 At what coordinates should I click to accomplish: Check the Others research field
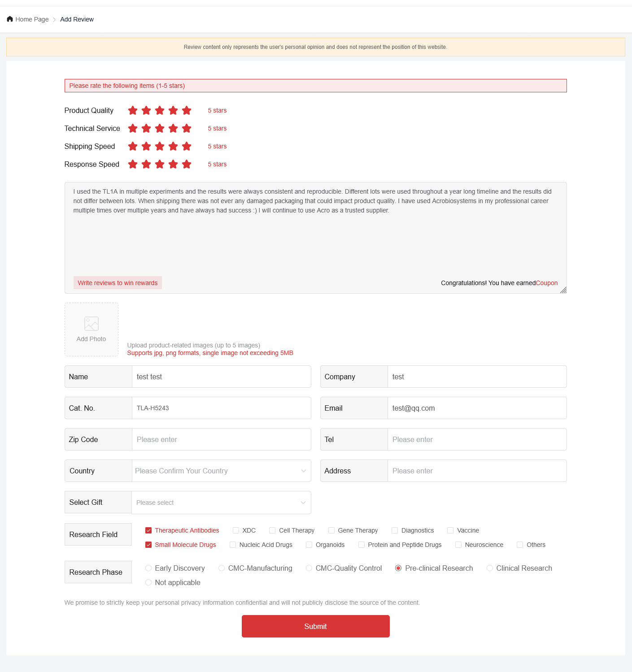[520, 545]
